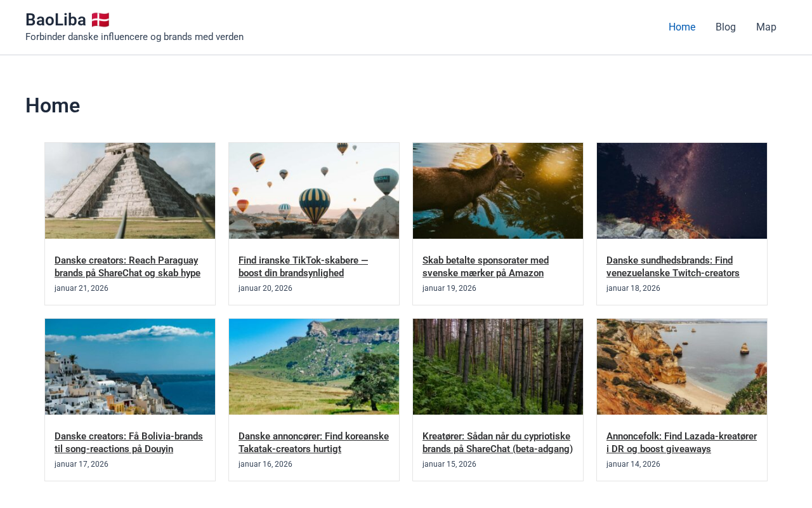This screenshot has height=508, width=812.
Task: Open the iranske TikTok-skabere article link
Action: pos(303,267)
